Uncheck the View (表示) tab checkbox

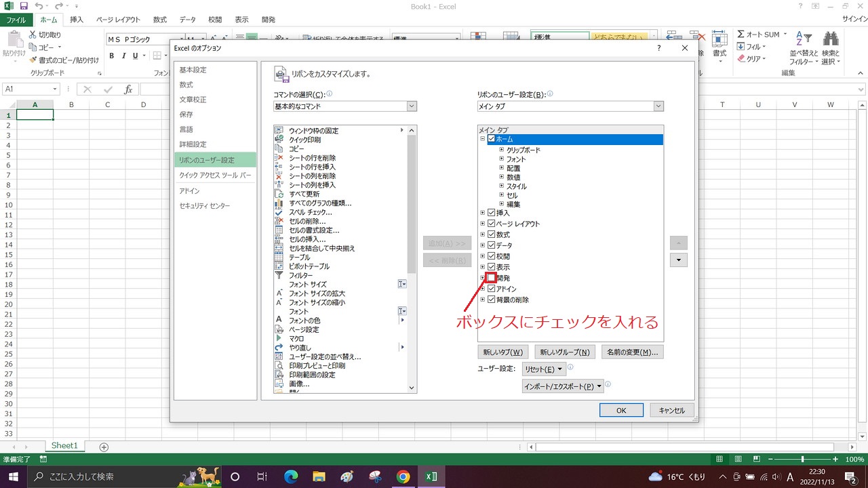coord(492,267)
